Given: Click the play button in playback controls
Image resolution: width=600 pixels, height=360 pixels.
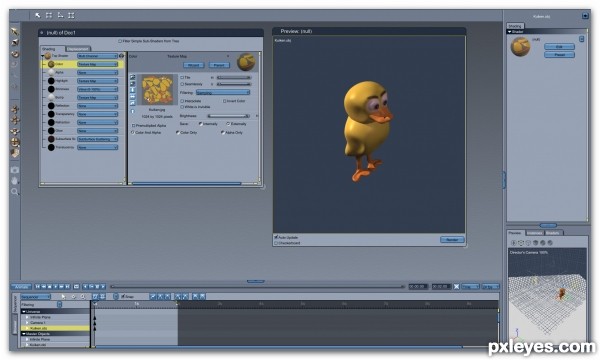Looking at the screenshot, I should (x=55, y=287).
